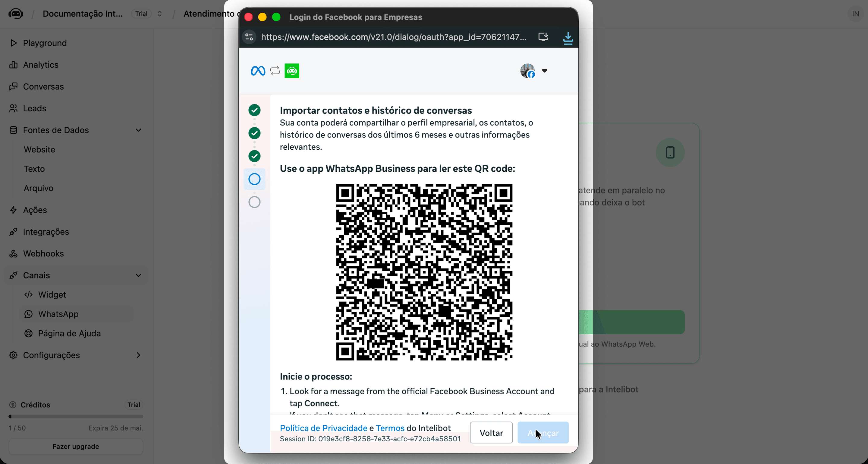The height and width of the screenshot is (464, 868).
Task: Click the green Intelibot app icon
Action: pos(292,71)
